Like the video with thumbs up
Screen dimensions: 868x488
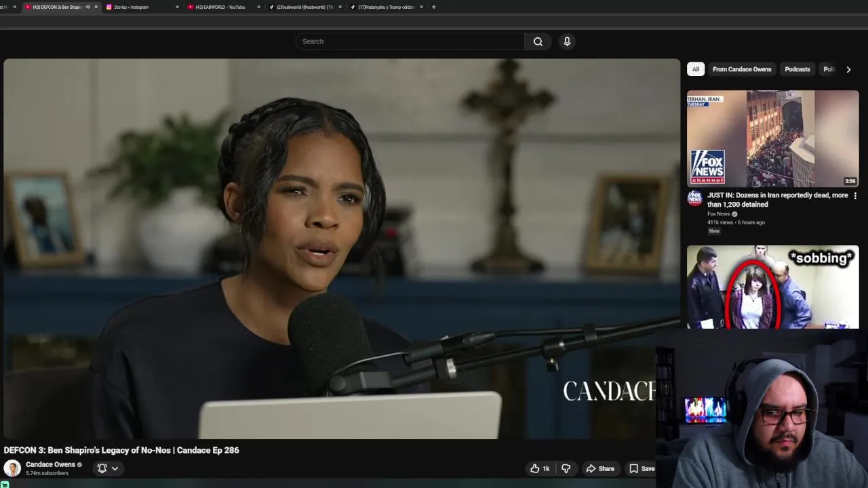(x=540, y=468)
